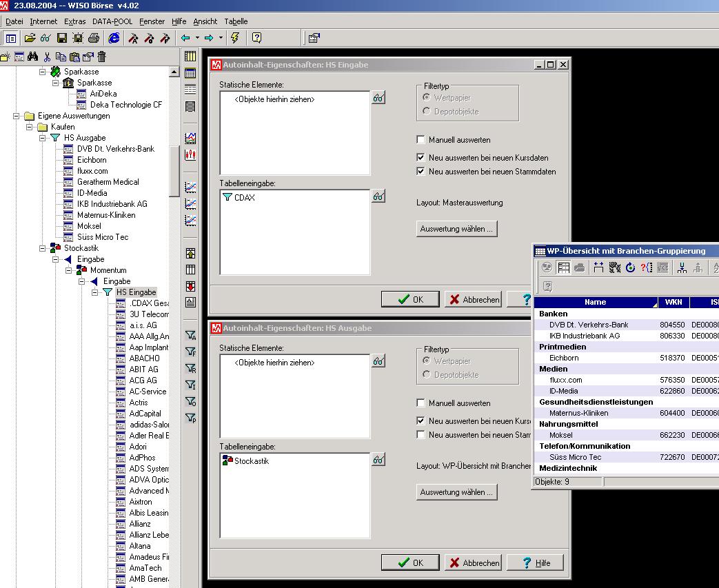Click glasses icon beside Statische Elemente in HS Eingabe

coord(378,97)
